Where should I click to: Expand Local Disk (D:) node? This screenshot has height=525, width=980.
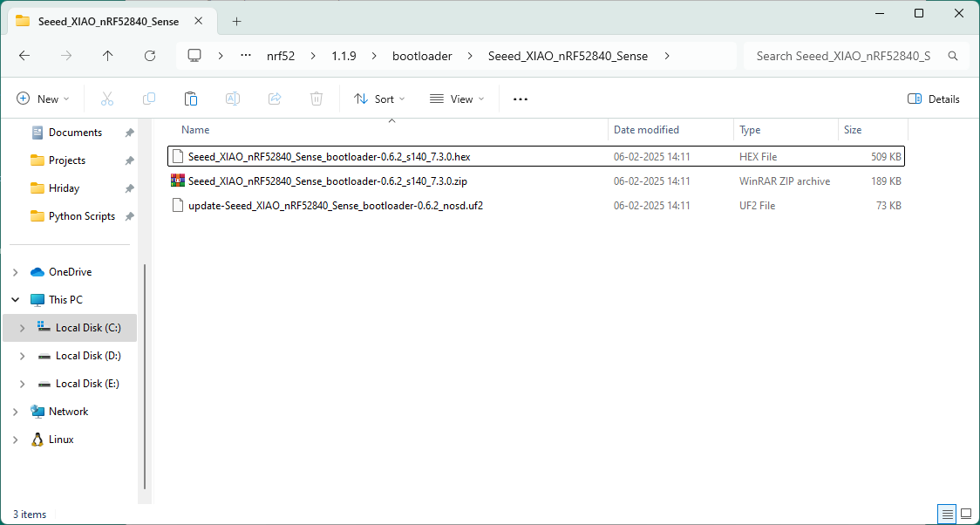click(x=23, y=356)
